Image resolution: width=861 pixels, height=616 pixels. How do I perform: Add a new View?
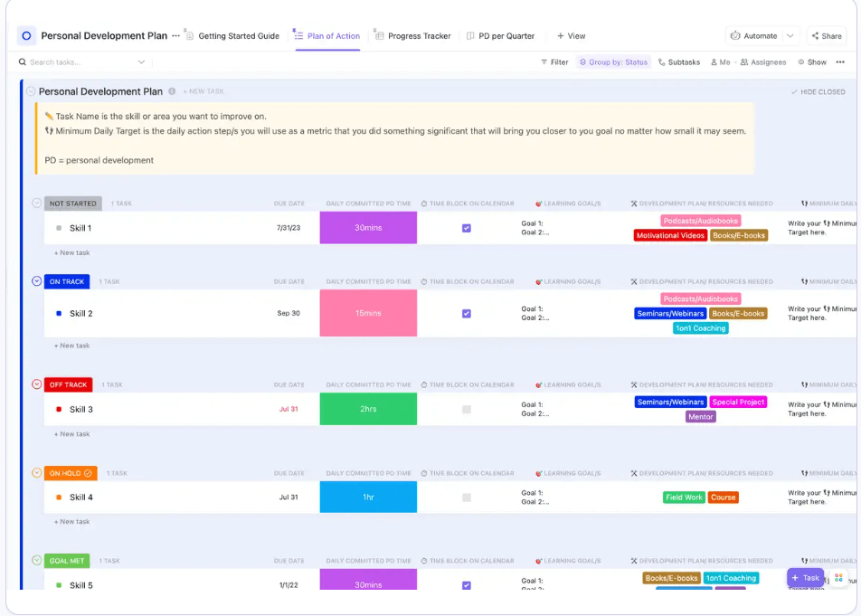coord(571,35)
